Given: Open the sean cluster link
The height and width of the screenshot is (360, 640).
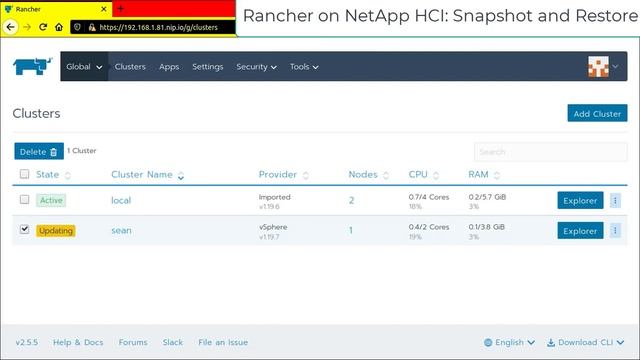Looking at the screenshot, I should click(x=121, y=231).
